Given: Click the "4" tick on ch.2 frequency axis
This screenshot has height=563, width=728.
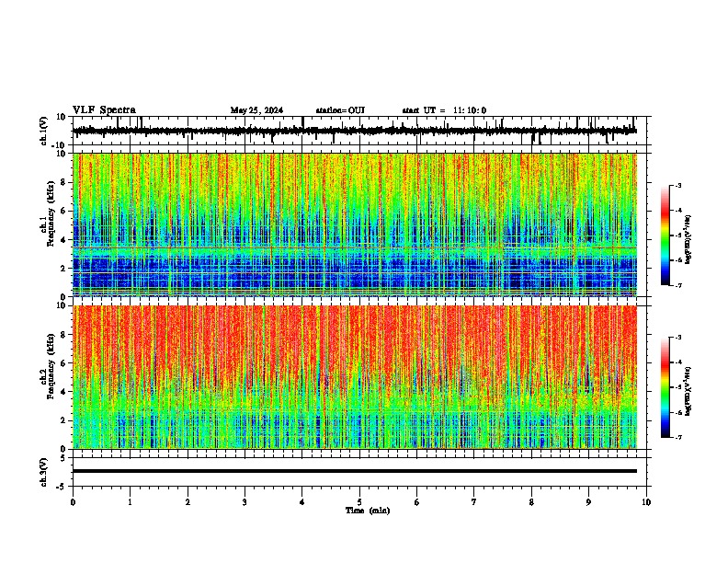Looking at the screenshot, I should tap(64, 392).
